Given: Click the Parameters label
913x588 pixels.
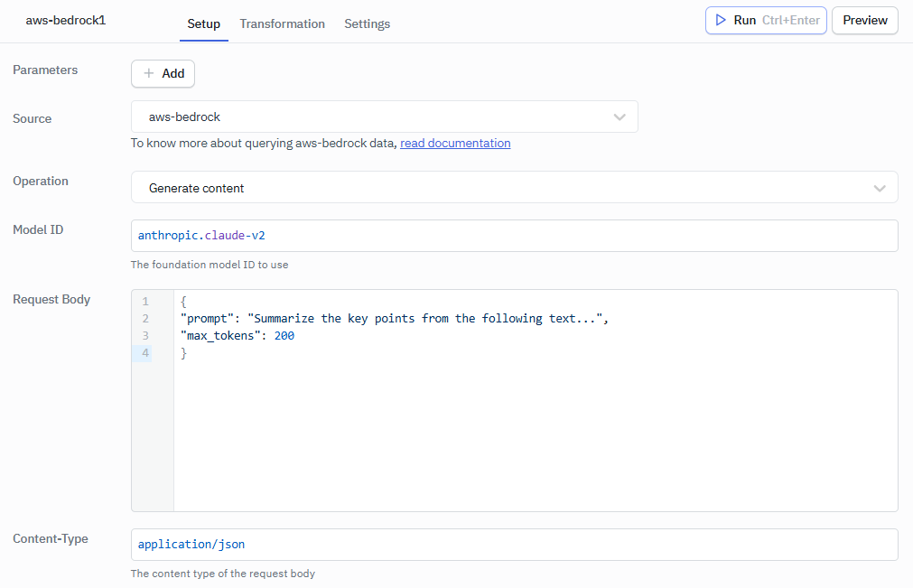Looking at the screenshot, I should coord(45,70).
